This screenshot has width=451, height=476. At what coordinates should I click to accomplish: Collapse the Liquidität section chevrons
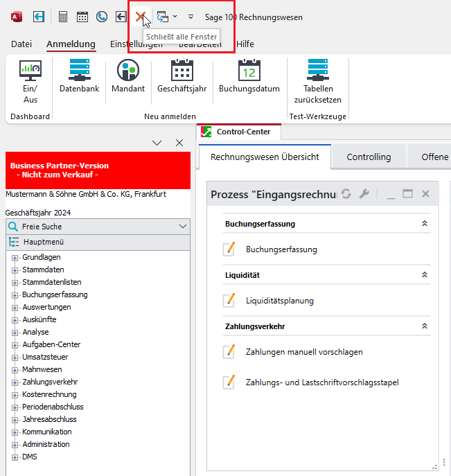424,275
